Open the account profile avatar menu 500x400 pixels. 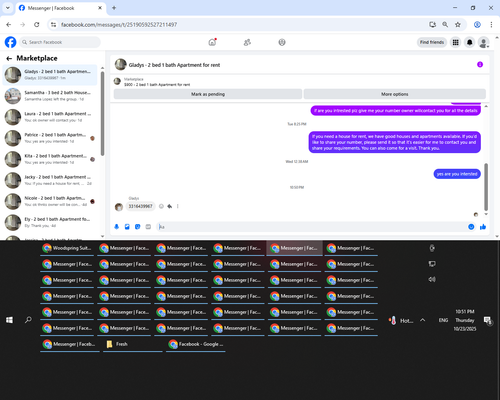click(x=483, y=42)
